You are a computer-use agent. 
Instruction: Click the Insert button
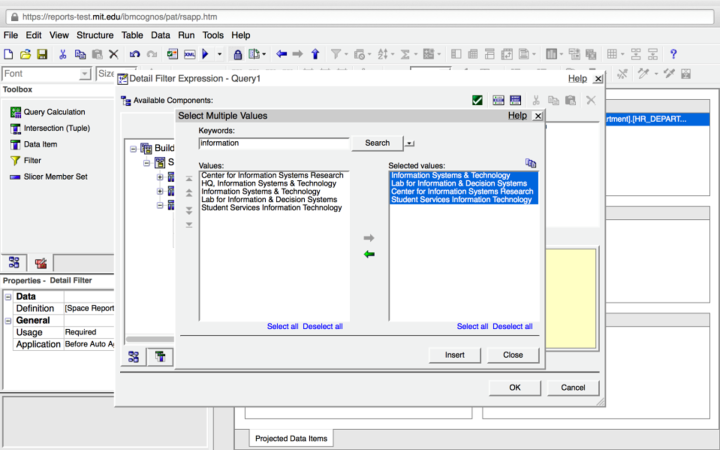455,355
